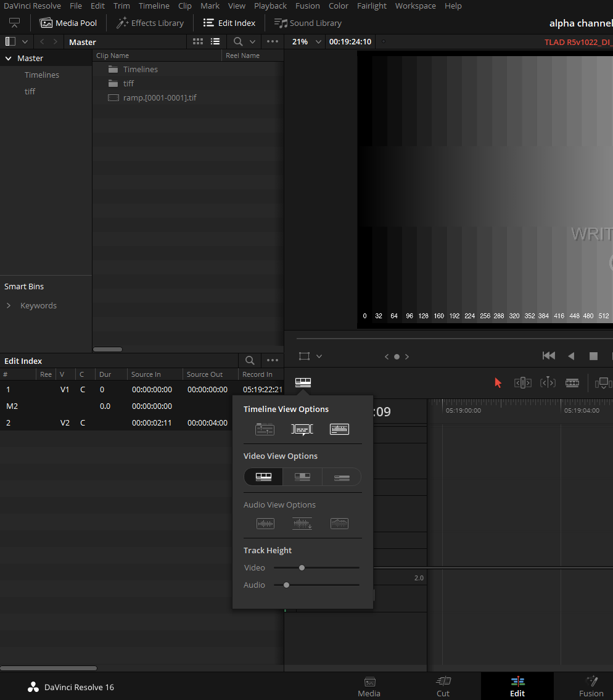Click the Timeline View Options button
The image size is (613, 700).
coord(303,382)
